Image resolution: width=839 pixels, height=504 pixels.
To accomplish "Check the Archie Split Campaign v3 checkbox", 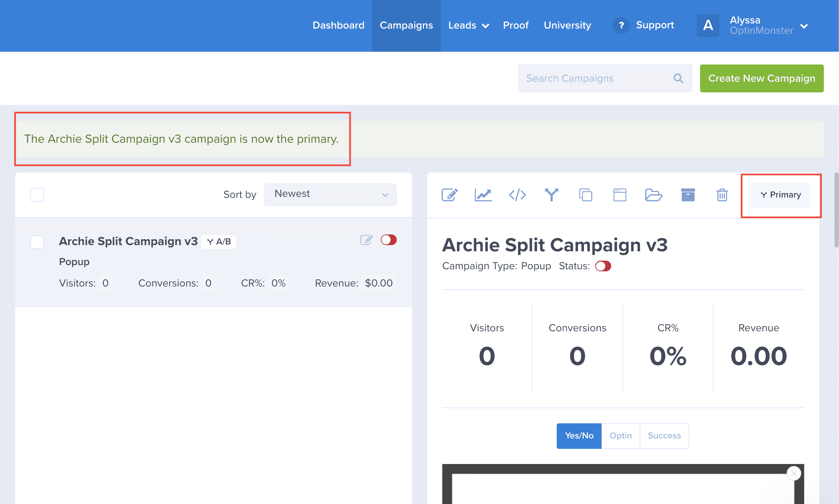I will pyautogui.click(x=37, y=242).
